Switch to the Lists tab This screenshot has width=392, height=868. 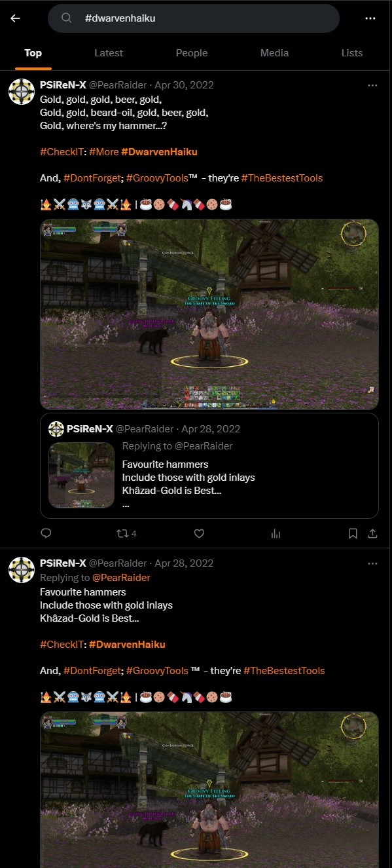point(352,53)
